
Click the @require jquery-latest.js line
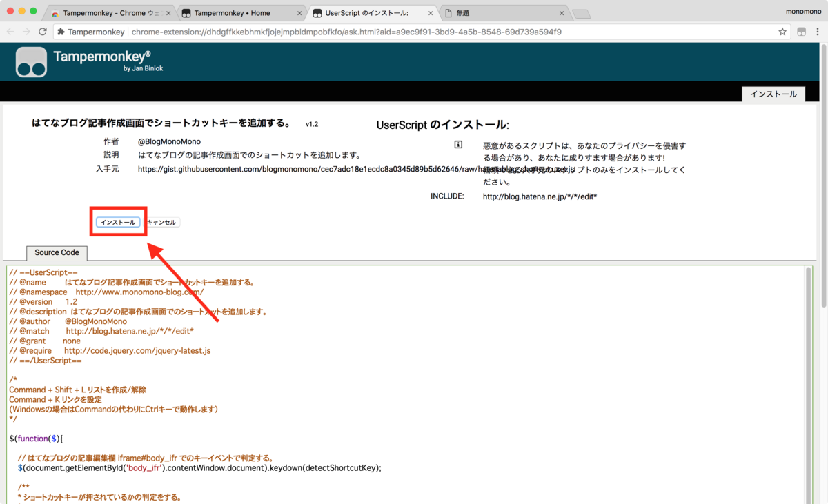tap(110, 351)
